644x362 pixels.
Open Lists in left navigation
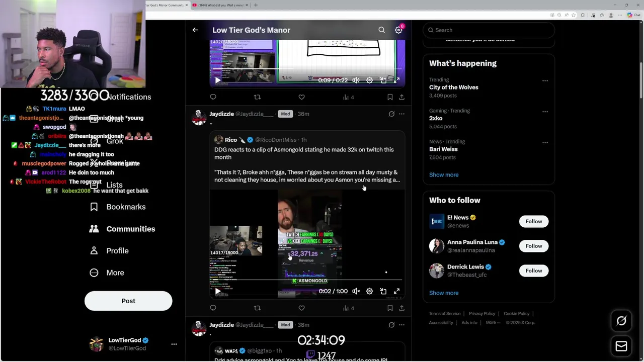pyautogui.click(x=107, y=185)
